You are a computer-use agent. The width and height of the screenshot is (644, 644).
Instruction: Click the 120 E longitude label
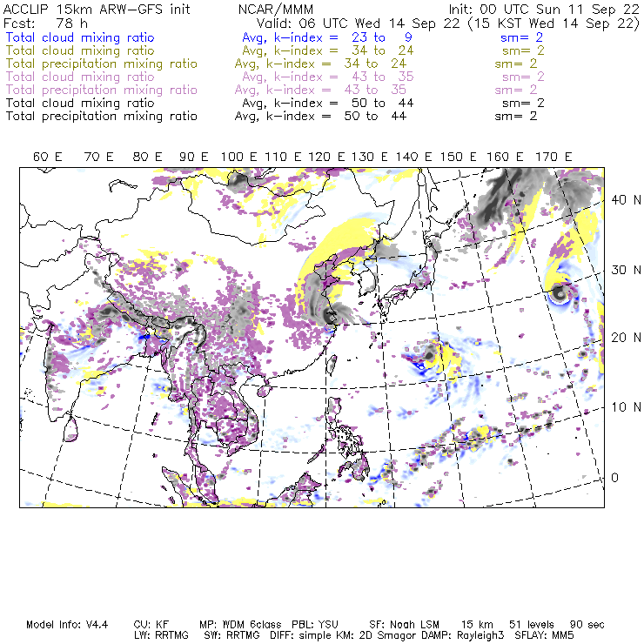click(x=326, y=157)
